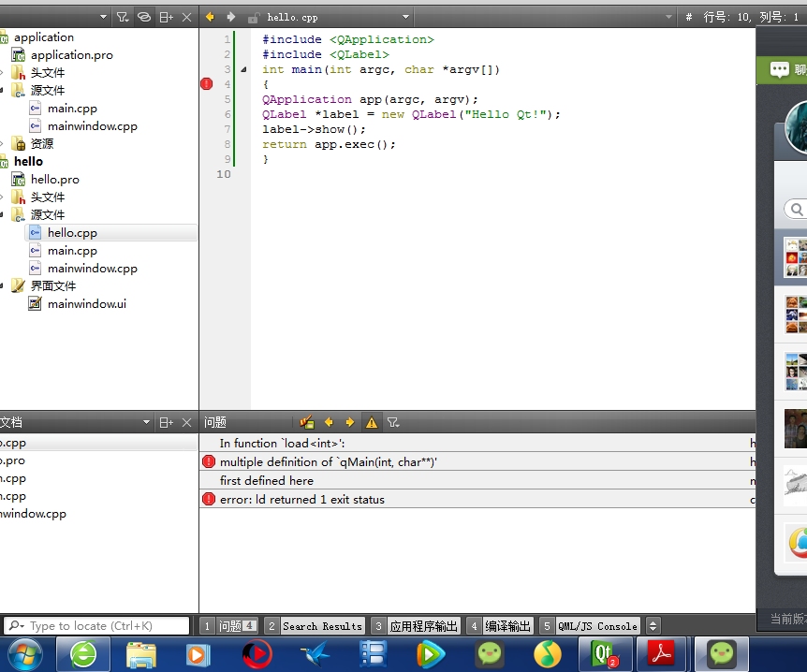Toggle warnings display triangle in issues pane
This screenshot has height=672, width=807.
[x=372, y=422]
